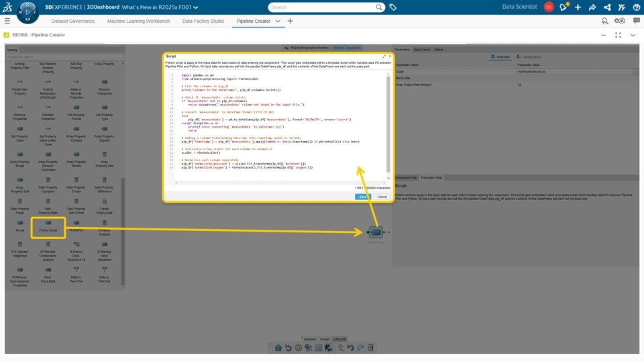
Task: Close the Script dialog
Action: 390,56
